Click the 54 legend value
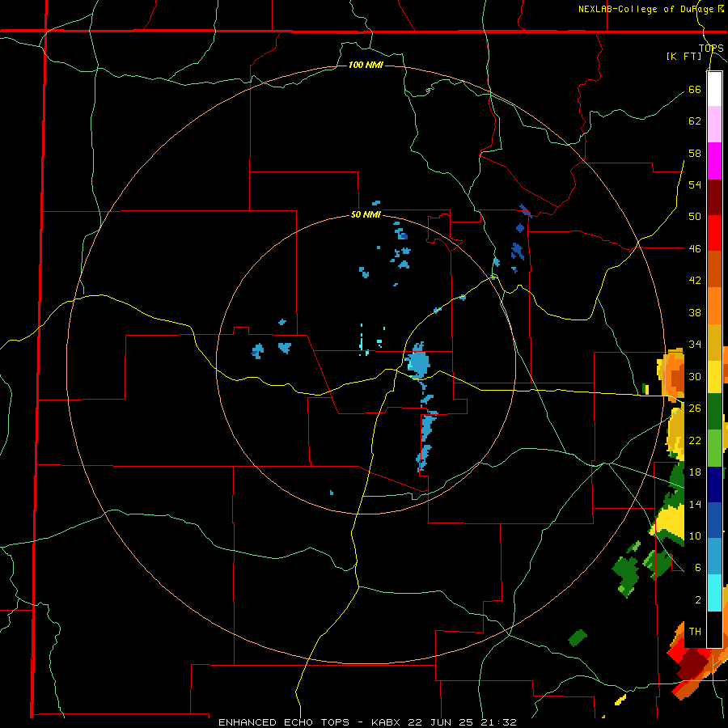Image resolution: width=728 pixels, height=728 pixels. [695, 184]
